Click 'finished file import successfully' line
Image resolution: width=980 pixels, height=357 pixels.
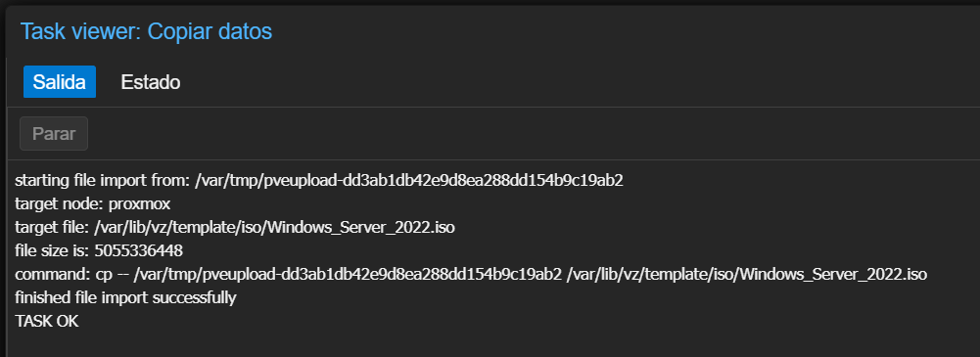(125, 297)
